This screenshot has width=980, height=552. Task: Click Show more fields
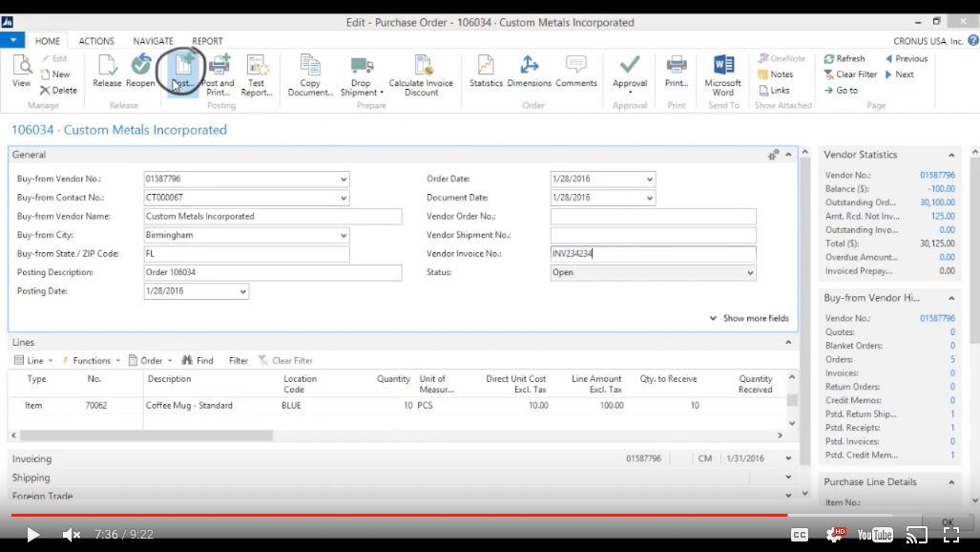749,318
